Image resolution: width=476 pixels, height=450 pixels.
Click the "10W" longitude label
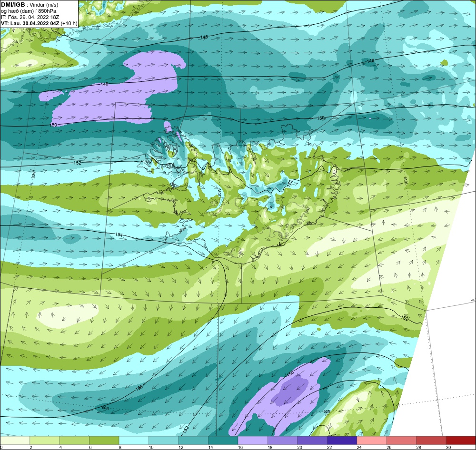pos(406,180)
